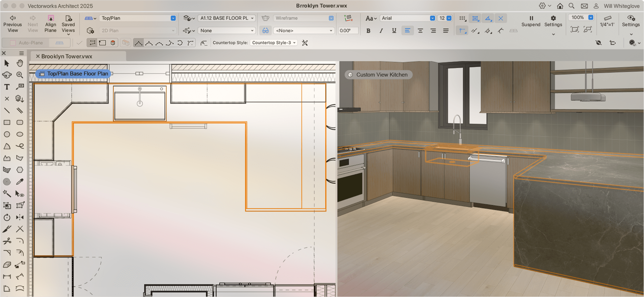Click the Suspend snapping button
The width and height of the screenshot is (644, 297).
click(x=531, y=21)
